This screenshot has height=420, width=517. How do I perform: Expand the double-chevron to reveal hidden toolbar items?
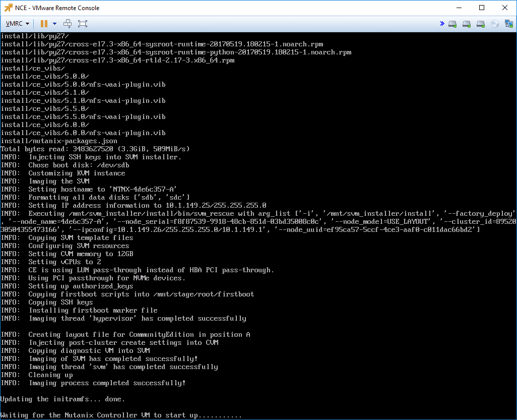pyautogui.click(x=442, y=23)
